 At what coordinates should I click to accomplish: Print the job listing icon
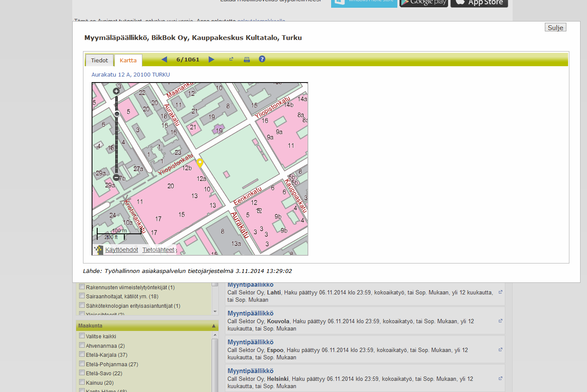[x=247, y=60]
